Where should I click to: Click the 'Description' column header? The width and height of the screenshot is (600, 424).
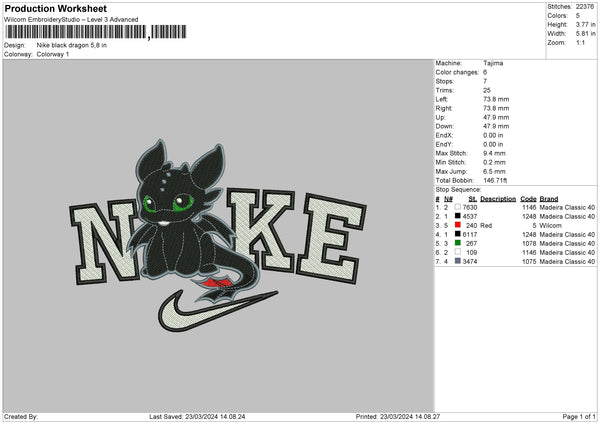click(x=498, y=199)
